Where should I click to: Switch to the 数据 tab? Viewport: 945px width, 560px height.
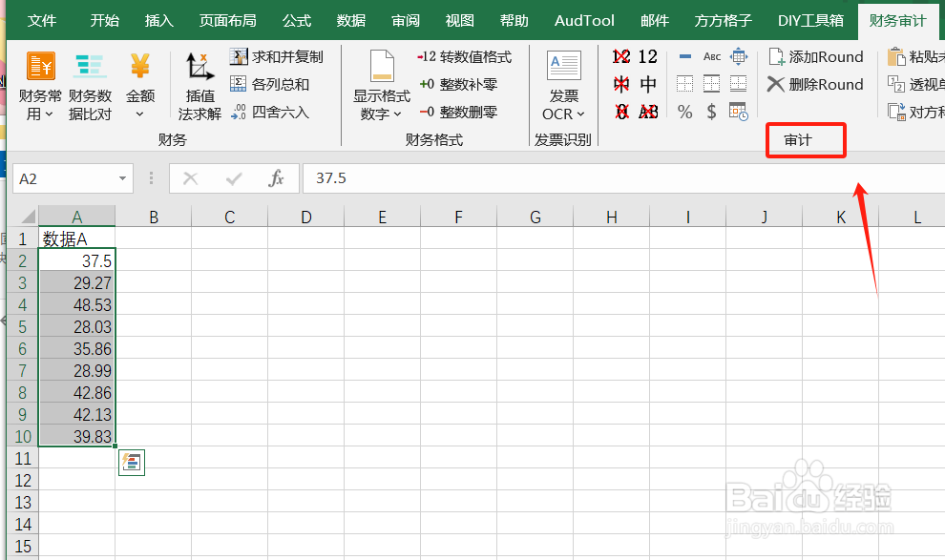point(351,20)
